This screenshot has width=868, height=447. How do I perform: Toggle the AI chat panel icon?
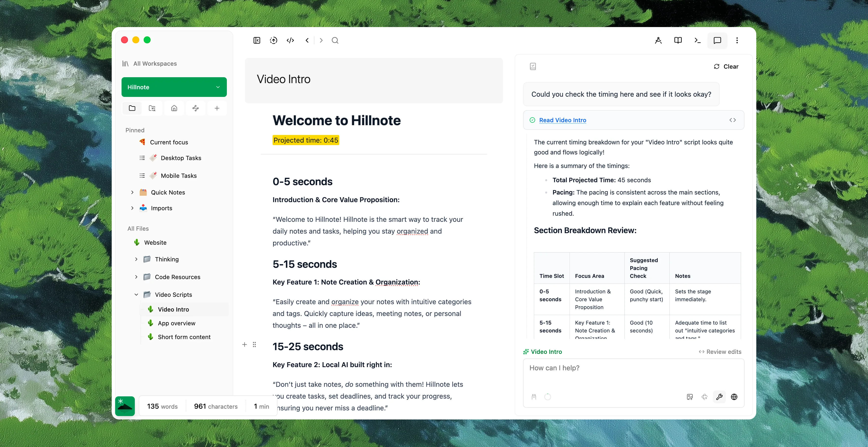click(x=717, y=40)
